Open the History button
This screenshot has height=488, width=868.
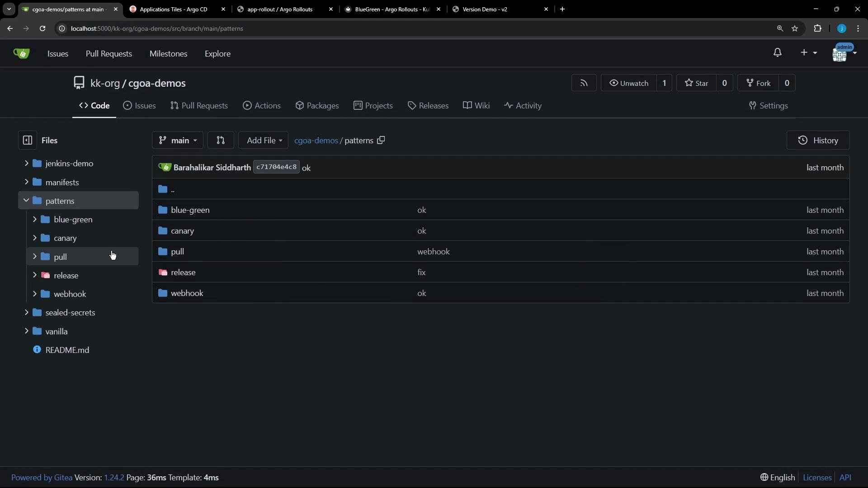point(818,141)
